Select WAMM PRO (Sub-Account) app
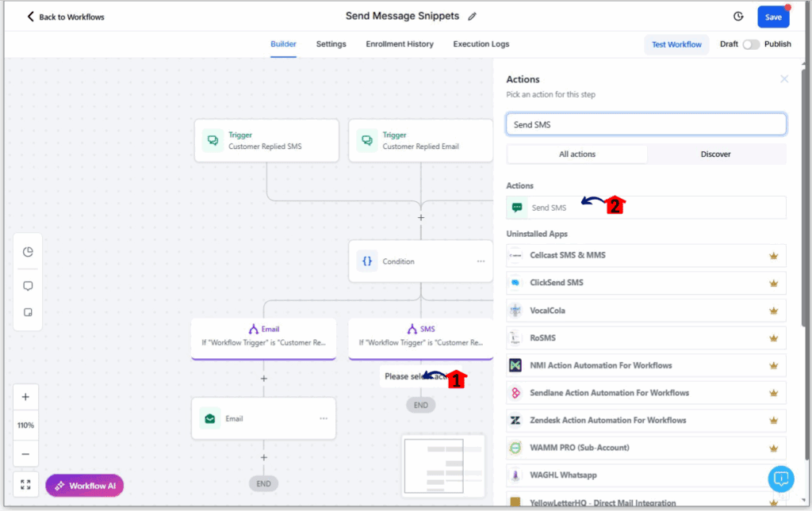The image size is (812, 511). point(645,448)
